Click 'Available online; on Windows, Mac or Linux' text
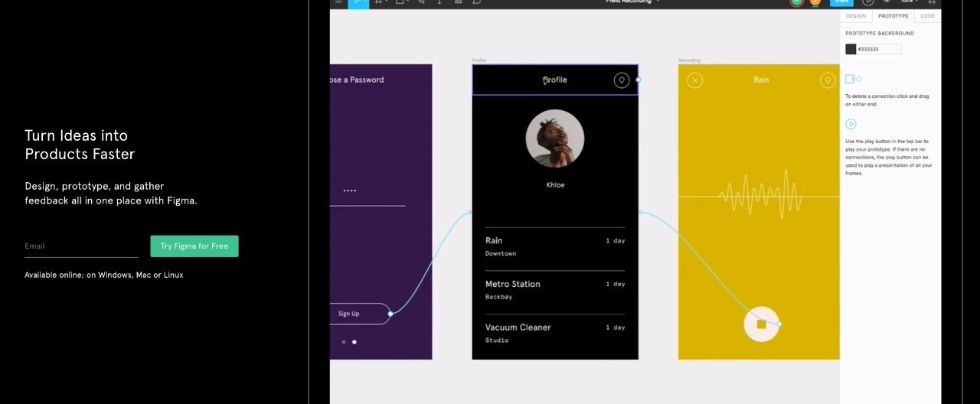The image size is (980, 404). (x=104, y=275)
